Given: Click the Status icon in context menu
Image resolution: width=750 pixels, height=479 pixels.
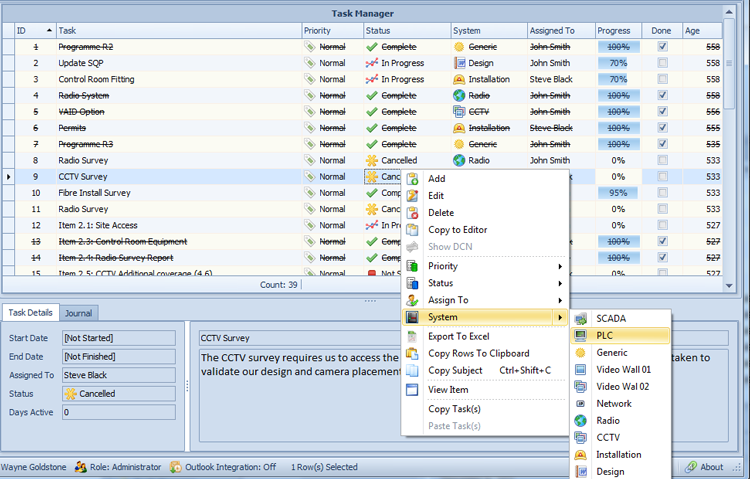Looking at the screenshot, I should pos(412,283).
